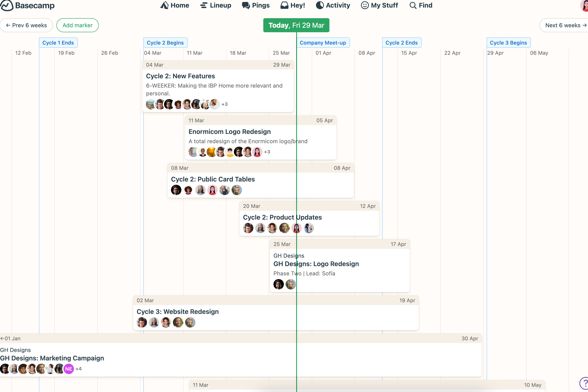Click the Find magnifying glass icon

click(x=413, y=5)
